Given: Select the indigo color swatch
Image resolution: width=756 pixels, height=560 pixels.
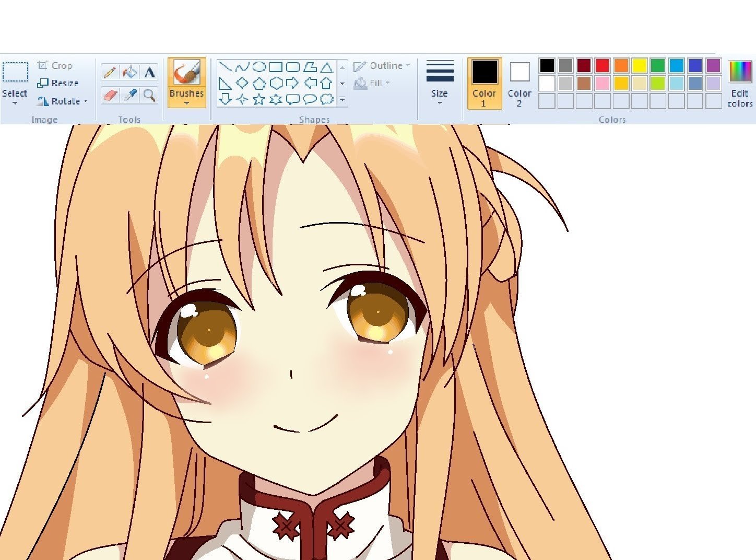Looking at the screenshot, I should (695, 66).
